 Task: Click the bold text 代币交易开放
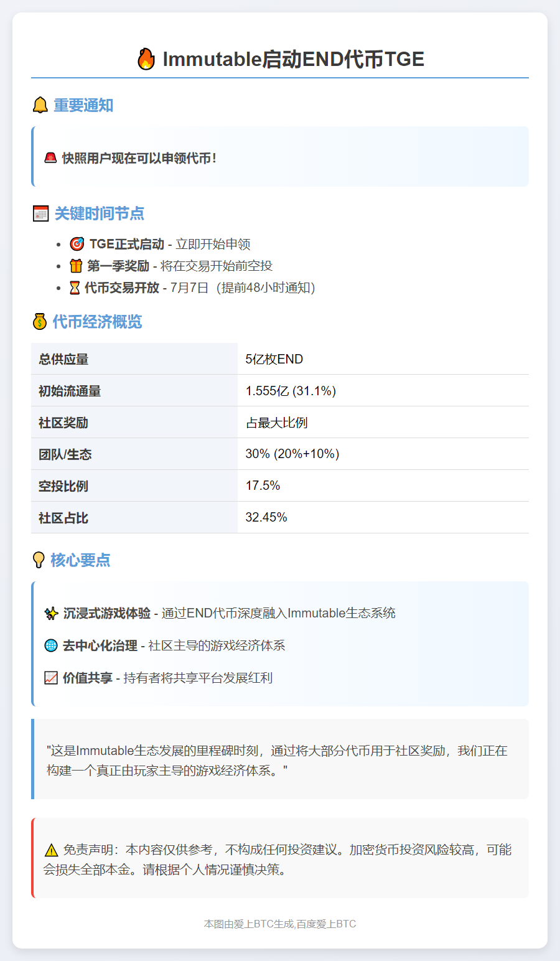click(122, 288)
